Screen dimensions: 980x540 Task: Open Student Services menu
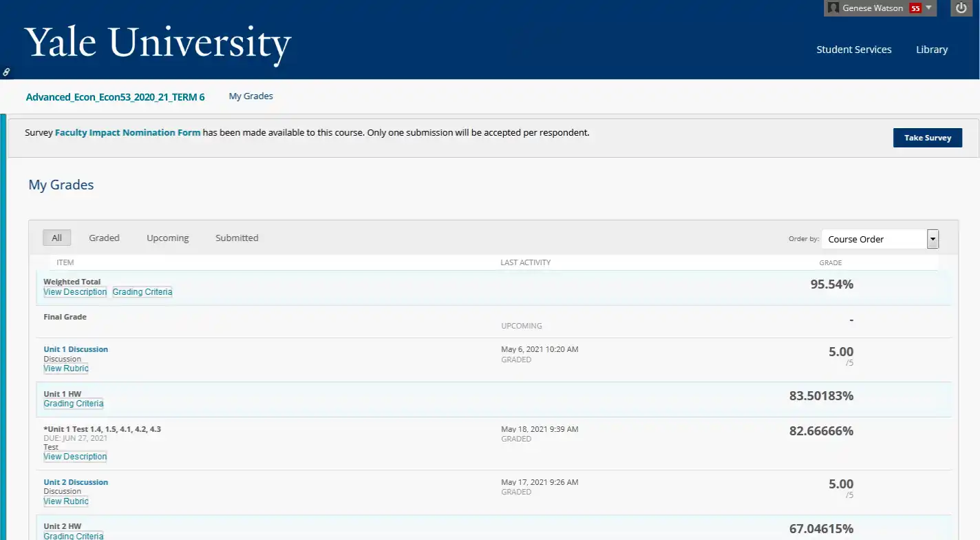coord(853,50)
